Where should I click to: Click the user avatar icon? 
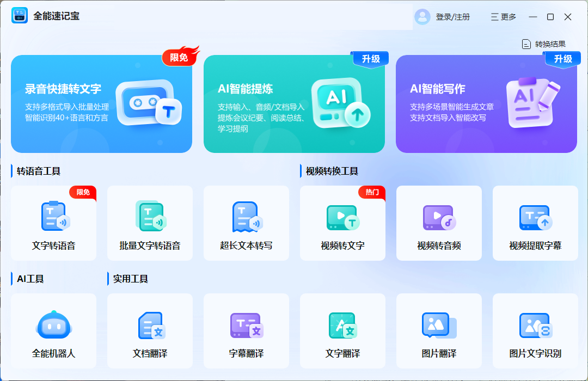click(422, 17)
